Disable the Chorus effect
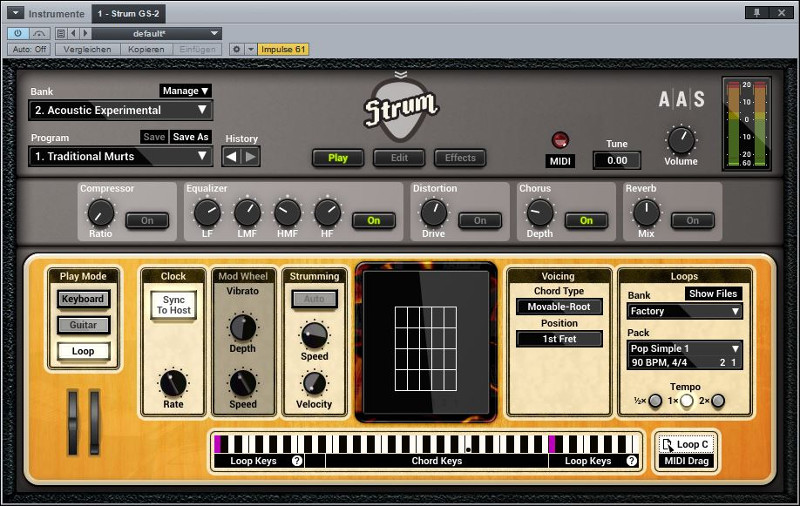The width and height of the screenshot is (800, 506). tap(586, 220)
